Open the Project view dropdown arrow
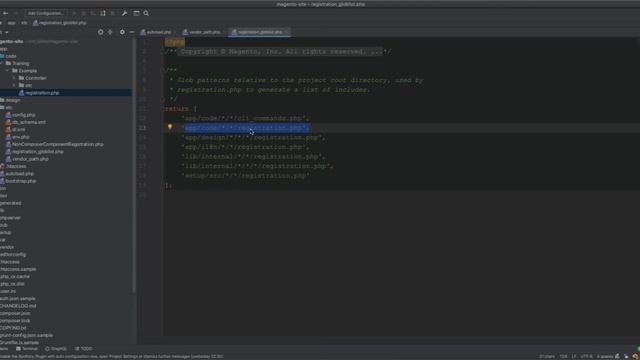Image resolution: width=640 pixels, height=360 pixels. [x=7, y=32]
